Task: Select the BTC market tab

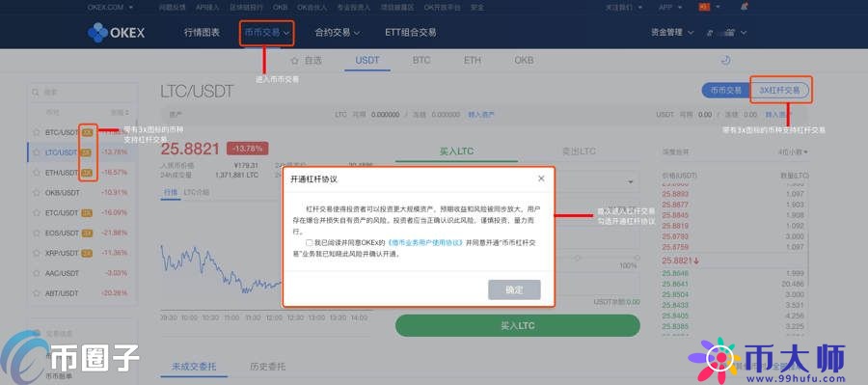Action: tap(421, 60)
